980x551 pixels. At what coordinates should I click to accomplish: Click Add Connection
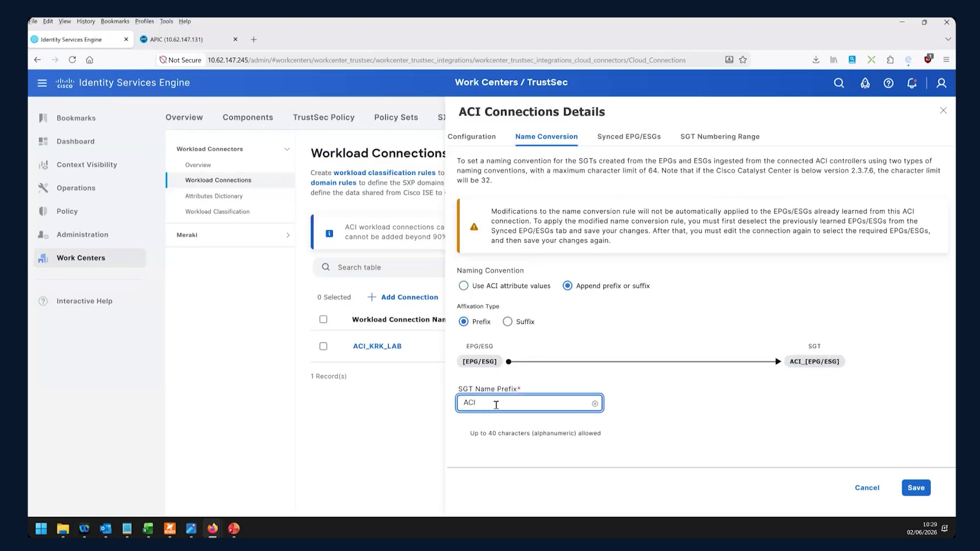tap(403, 297)
